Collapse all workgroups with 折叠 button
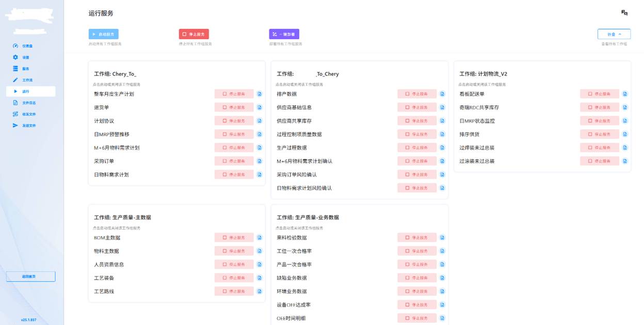The width and height of the screenshot is (644, 325). click(614, 34)
